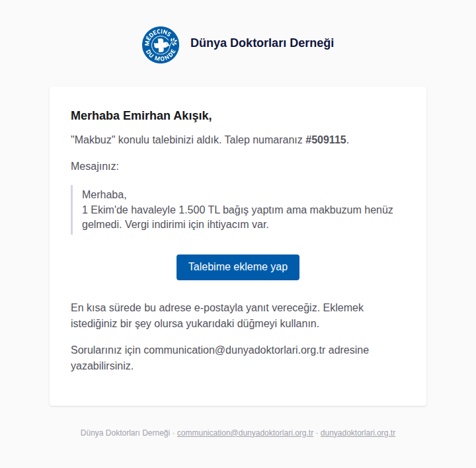Click the 'Talebime ekleme yap' button
476x468 pixels.
click(x=238, y=267)
